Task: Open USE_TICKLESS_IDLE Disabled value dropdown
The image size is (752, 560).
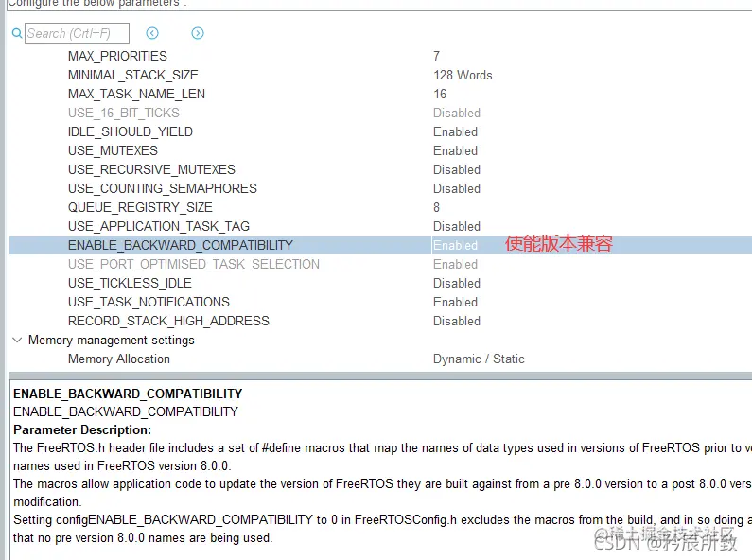Action: click(457, 283)
